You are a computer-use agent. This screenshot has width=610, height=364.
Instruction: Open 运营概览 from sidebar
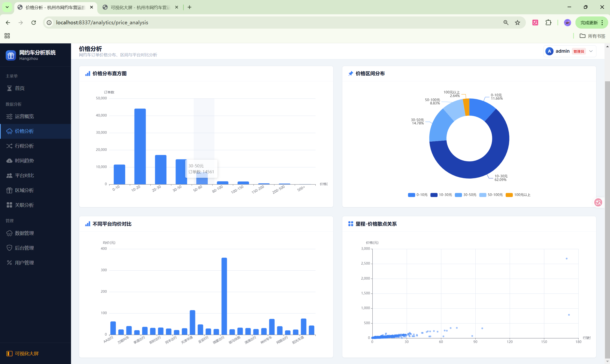tap(24, 116)
